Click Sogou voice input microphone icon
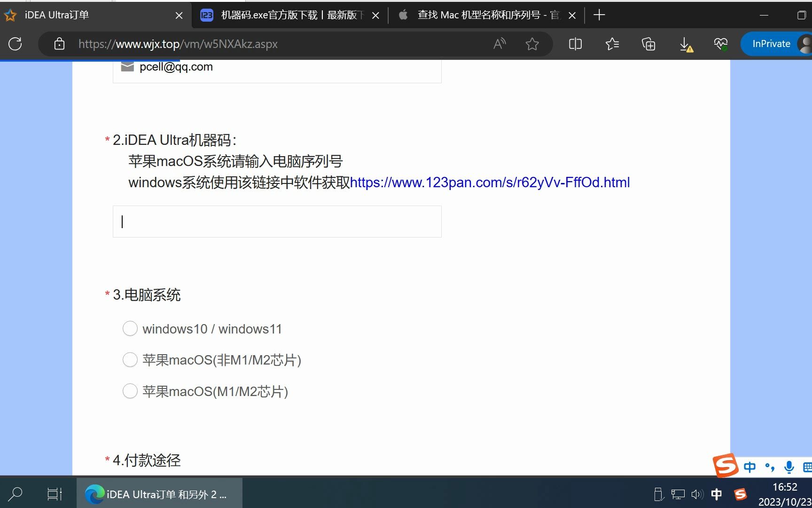 pyautogui.click(x=789, y=467)
